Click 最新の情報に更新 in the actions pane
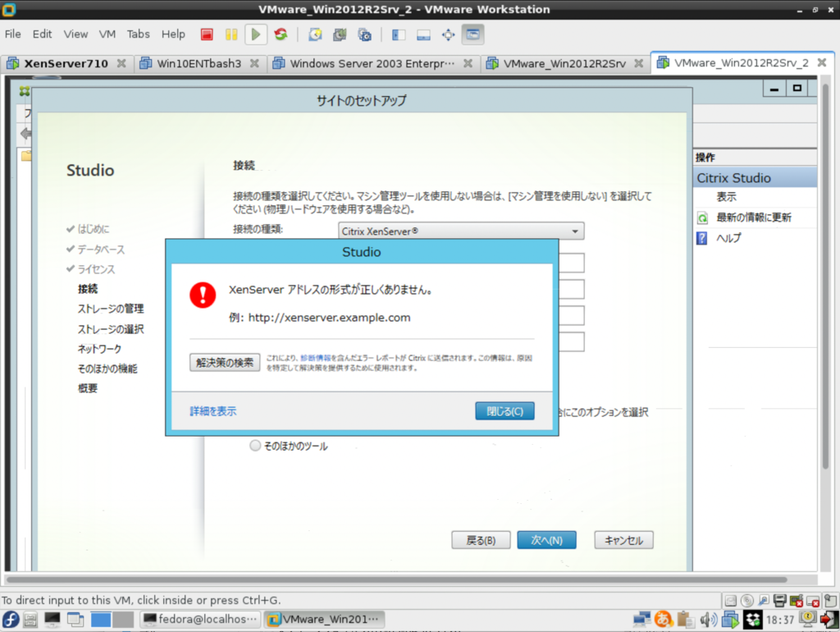The image size is (840, 632). pyautogui.click(x=754, y=218)
